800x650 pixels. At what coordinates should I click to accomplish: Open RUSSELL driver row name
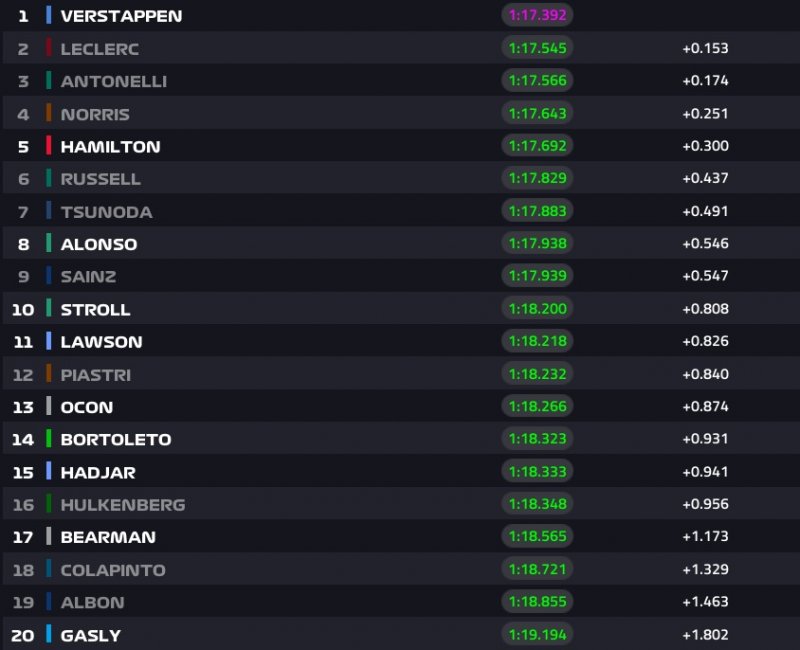pos(100,179)
